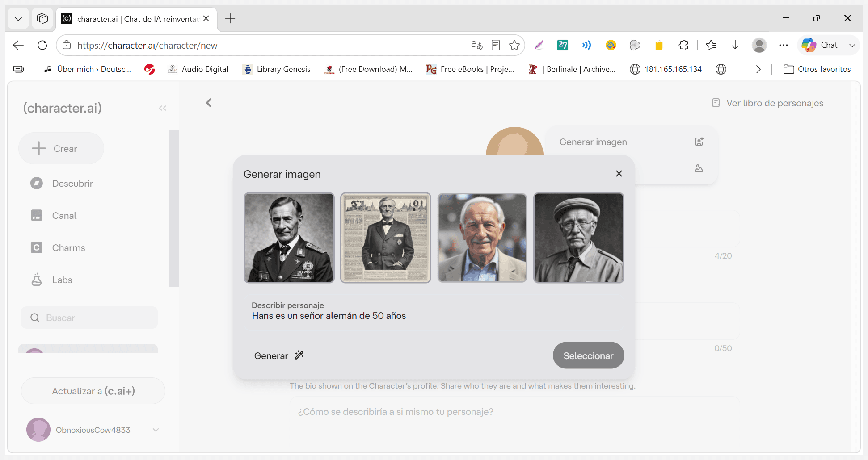Image resolution: width=868 pixels, height=460 pixels.
Task: Select the military uniform portrait thumbnail
Action: click(289, 238)
